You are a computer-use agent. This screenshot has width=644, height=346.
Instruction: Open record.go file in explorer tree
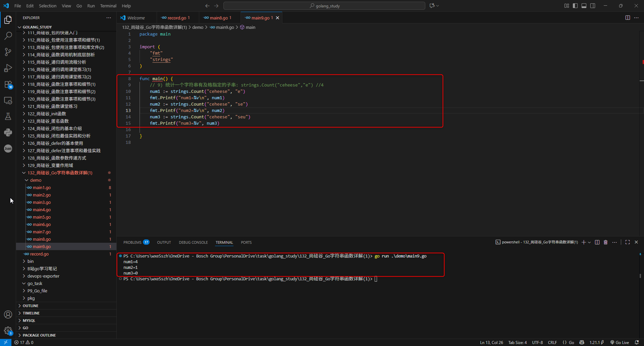[66, 254]
